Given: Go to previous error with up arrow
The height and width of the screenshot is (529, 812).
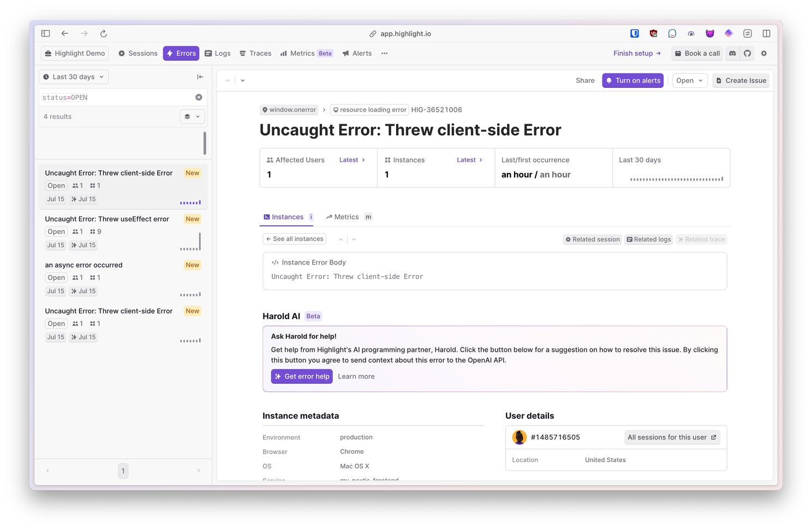Looking at the screenshot, I should (228, 81).
